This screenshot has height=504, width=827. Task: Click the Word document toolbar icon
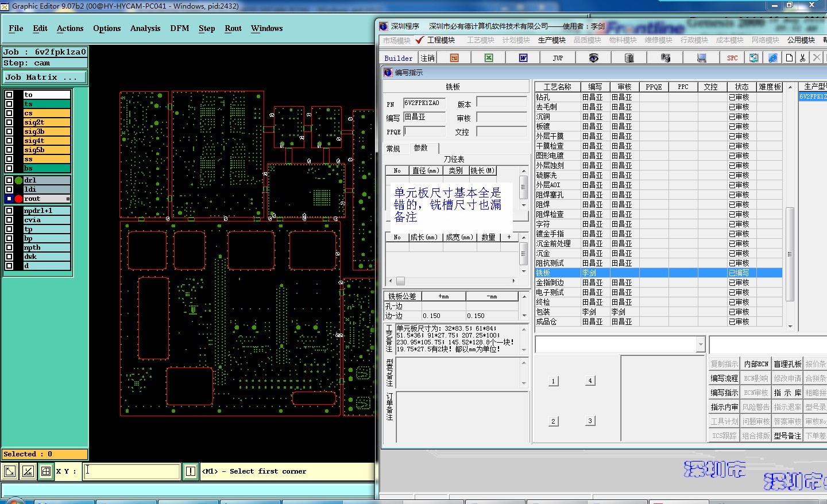pyautogui.click(x=523, y=58)
